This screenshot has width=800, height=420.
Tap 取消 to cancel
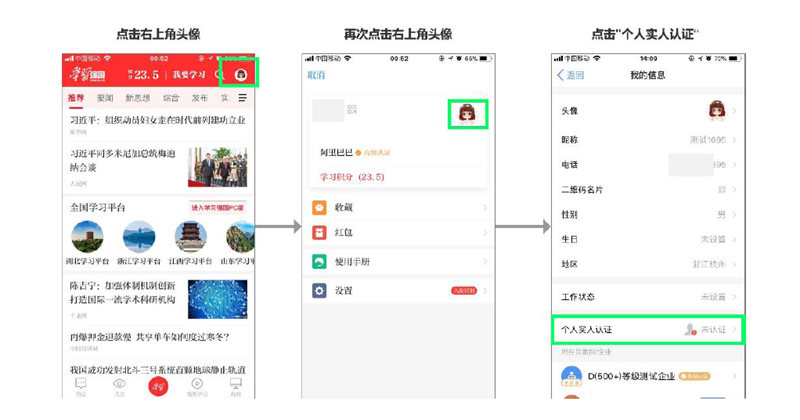pos(316,75)
